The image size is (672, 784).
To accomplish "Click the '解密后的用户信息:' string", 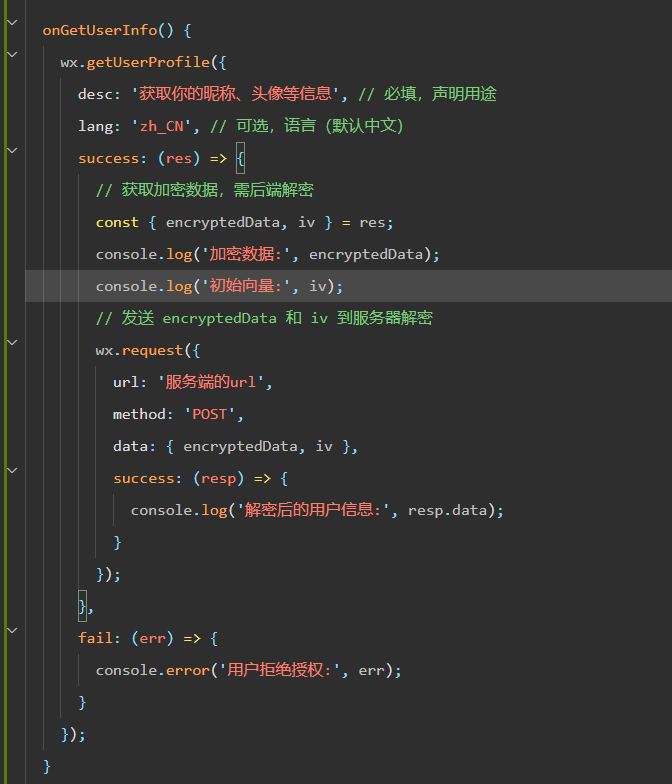I will point(314,510).
